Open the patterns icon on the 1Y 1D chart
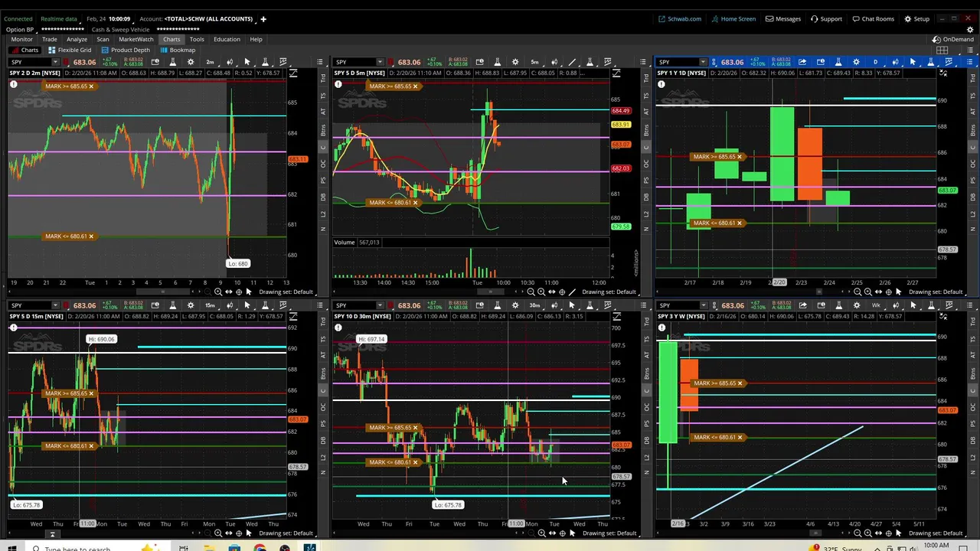Image resolution: width=980 pixels, height=551 pixels. click(949, 62)
